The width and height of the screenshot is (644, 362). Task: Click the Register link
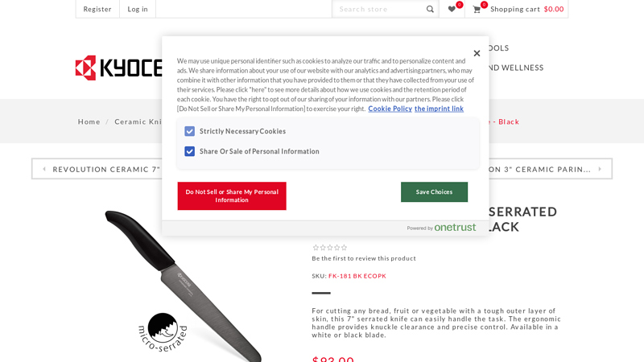point(97,9)
